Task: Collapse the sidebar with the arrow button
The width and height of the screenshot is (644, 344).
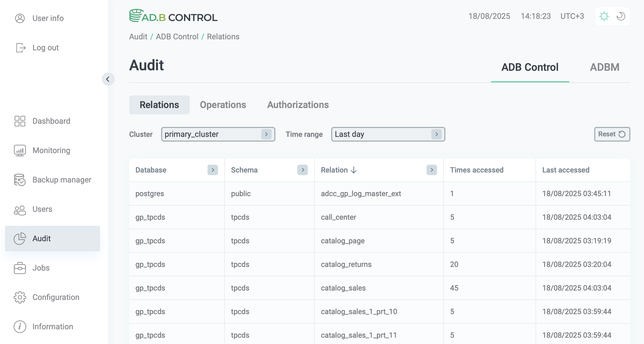Action: tap(108, 79)
